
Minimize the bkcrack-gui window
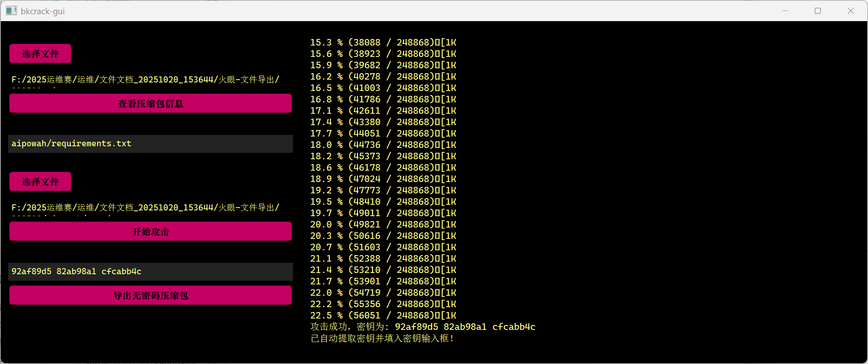tap(785, 11)
